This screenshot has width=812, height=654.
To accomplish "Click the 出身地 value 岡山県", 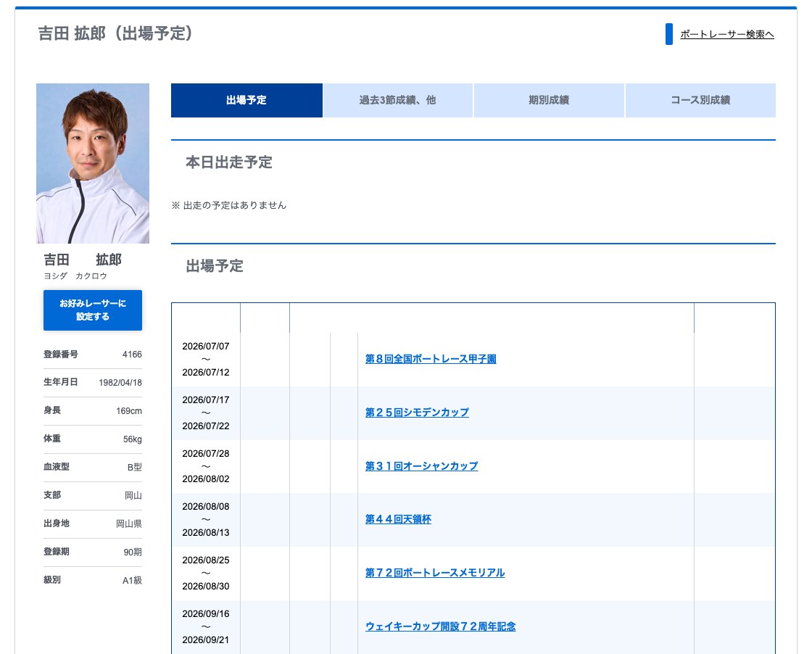I will (129, 524).
